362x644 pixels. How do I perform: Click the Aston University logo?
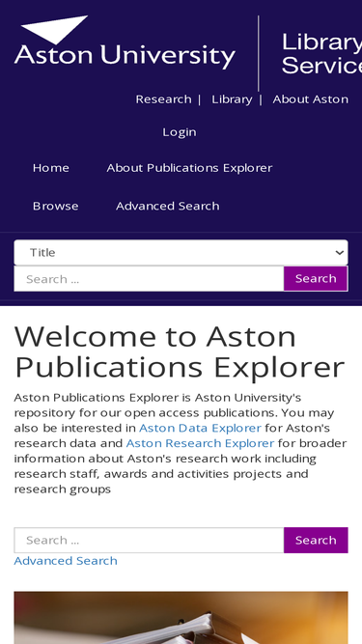(125, 42)
